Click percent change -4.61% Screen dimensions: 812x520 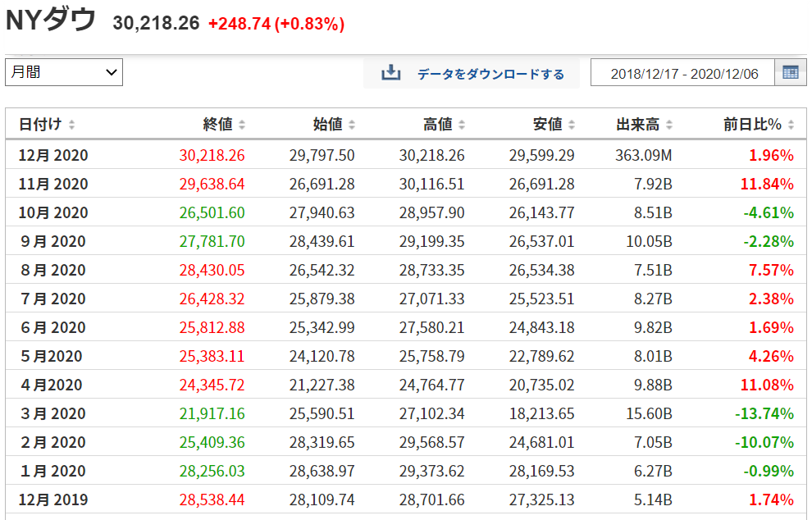[x=769, y=213]
